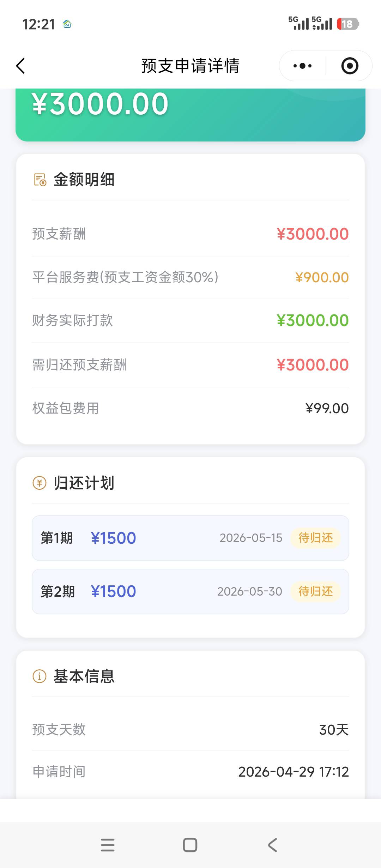Tap the 预支申请详情 page title

pos(190,66)
